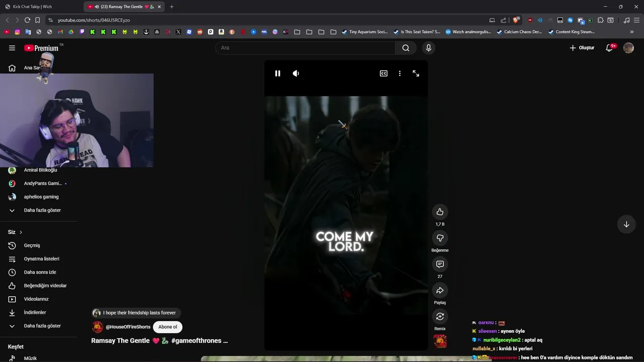644x362 pixels.
Task: Open the Tiny Aquarium bookmark
Action: point(365,32)
